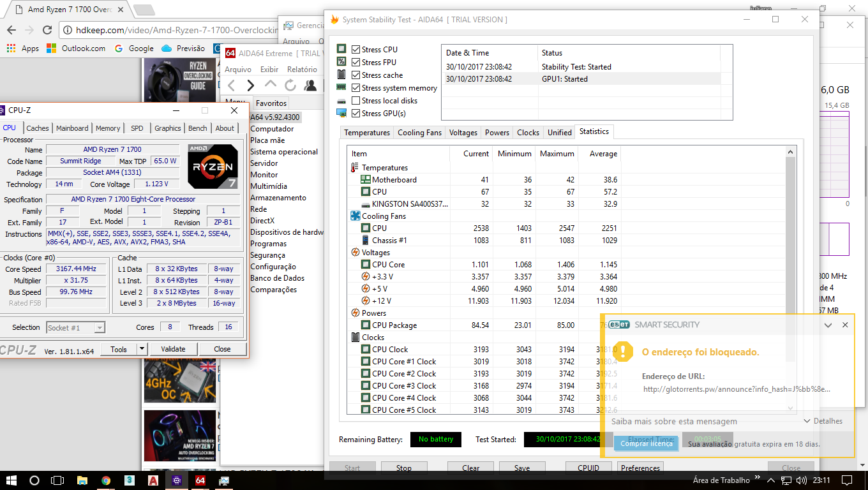The image size is (868, 490).
Task: Click the AIDA64 Extreme back arrow
Action: coord(232,85)
